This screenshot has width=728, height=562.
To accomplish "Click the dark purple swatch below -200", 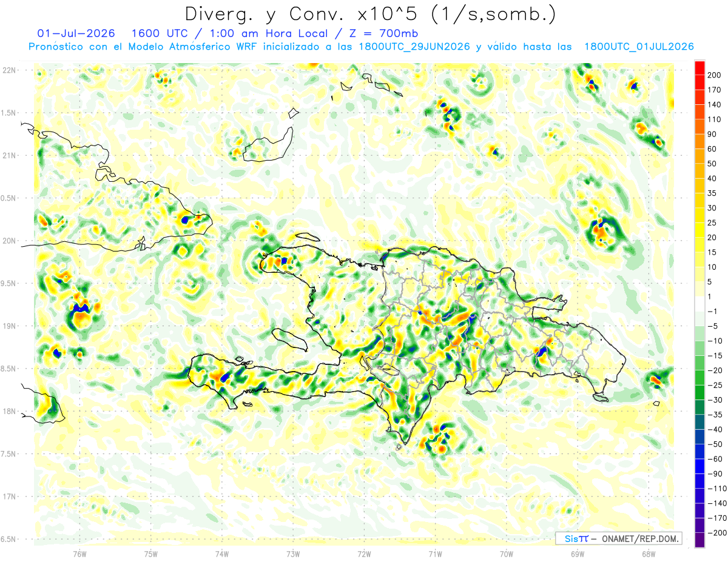I will coord(699,540).
